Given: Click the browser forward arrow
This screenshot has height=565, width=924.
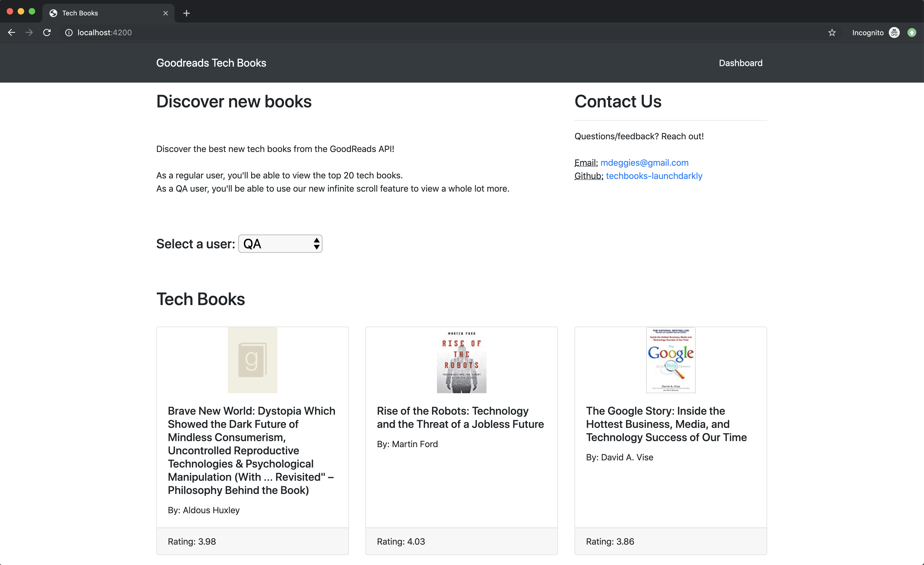Looking at the screenshot, I should point(29,33).
